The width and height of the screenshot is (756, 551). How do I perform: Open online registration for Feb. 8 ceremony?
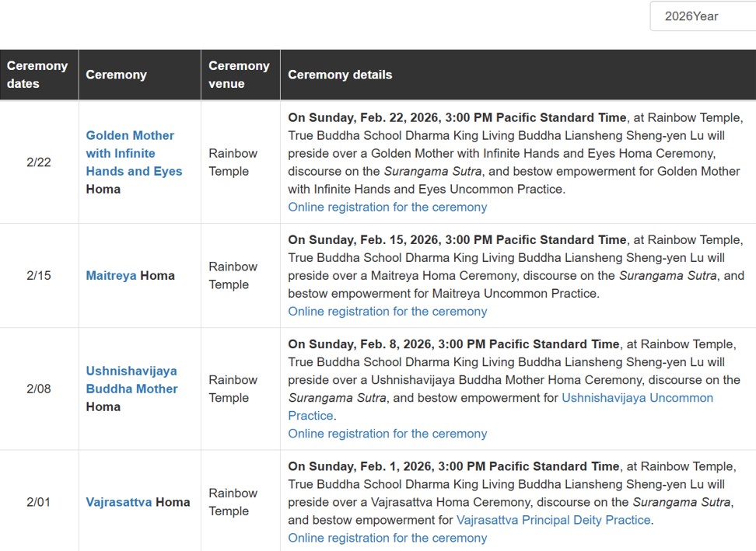[x=387, y=434]
